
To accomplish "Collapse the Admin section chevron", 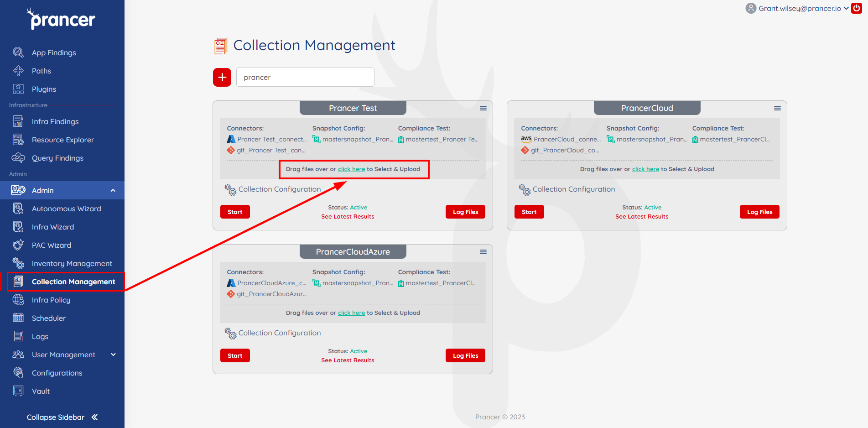I will tap(113, 190).
